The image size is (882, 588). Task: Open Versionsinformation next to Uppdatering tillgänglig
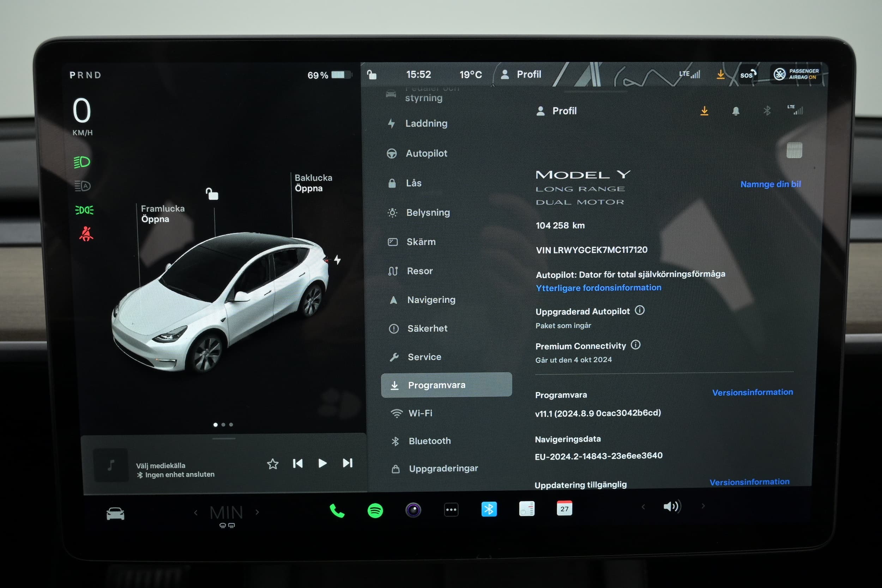click(749, 482)
